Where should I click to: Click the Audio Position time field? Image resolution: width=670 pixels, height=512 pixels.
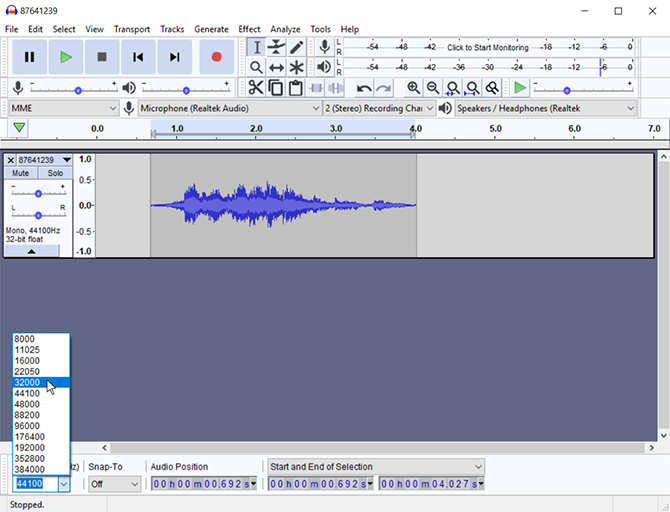pos(203,484)
